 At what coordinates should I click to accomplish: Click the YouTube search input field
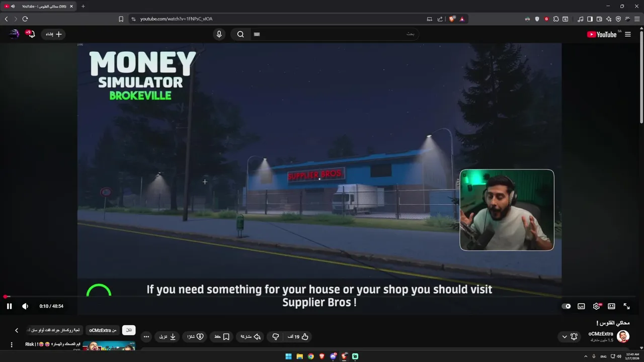click(x=335, y=34)
